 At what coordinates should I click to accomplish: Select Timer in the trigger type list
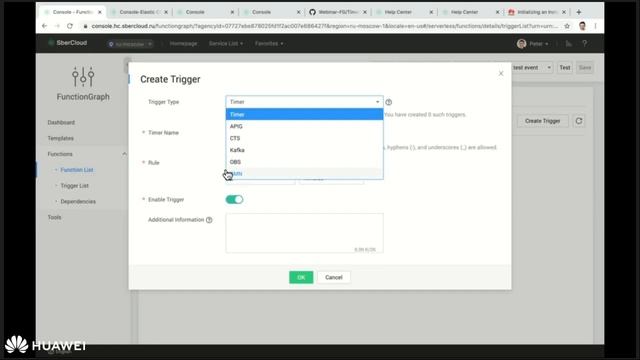point(304,114)
